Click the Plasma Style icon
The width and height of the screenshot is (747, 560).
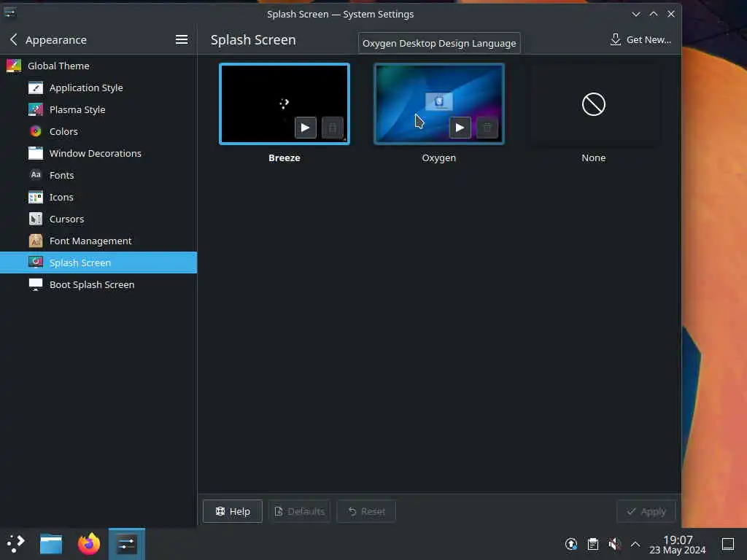pos(36,109)
